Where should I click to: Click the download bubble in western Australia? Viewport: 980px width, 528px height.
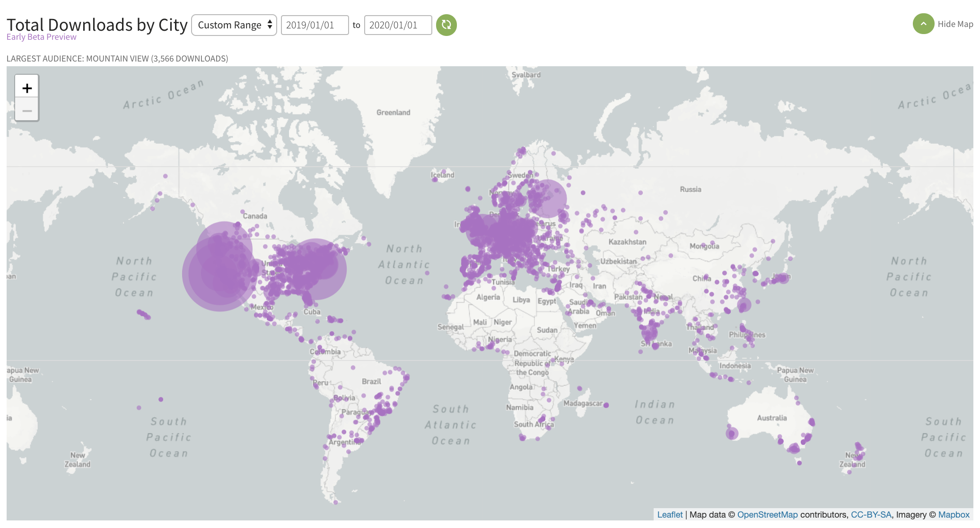(x=732, y=433)
